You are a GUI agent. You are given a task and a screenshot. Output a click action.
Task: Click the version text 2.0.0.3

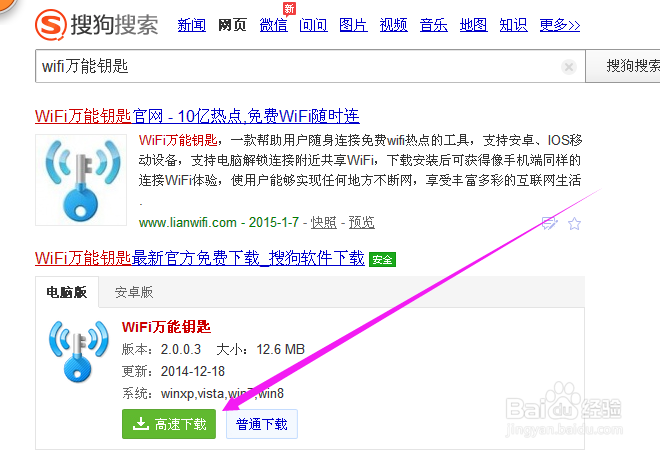coord(181,349)
